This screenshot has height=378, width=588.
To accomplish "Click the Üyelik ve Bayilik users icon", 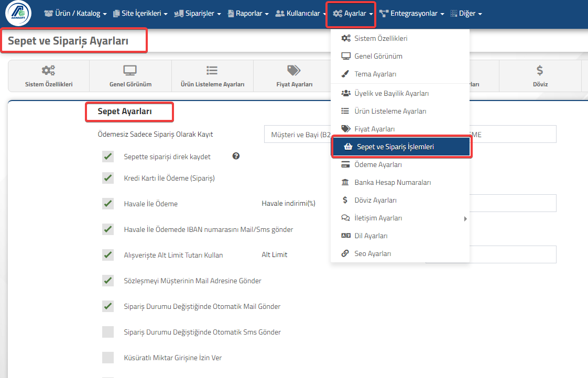I will [x=346, y=93].
